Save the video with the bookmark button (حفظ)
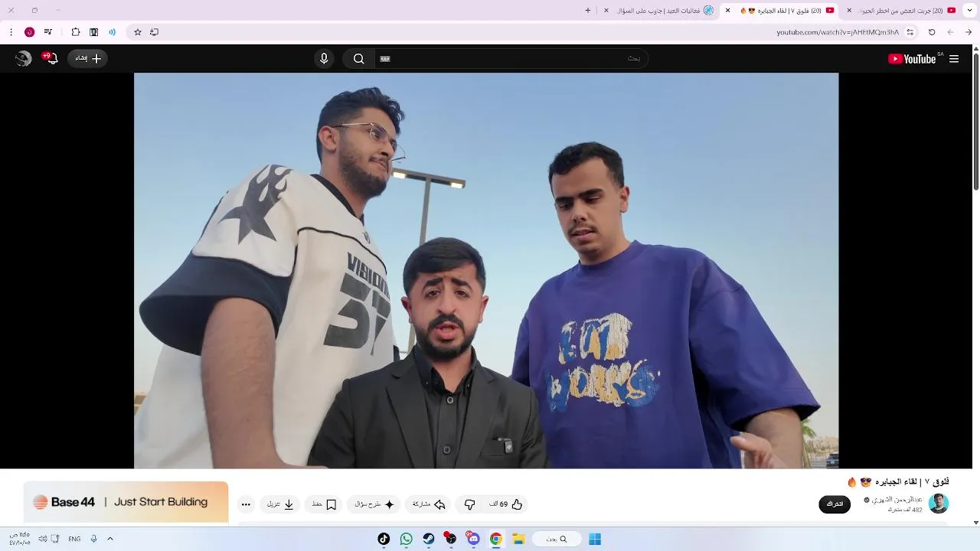Viewport: 980px width, 551px height. coord(323,504)
